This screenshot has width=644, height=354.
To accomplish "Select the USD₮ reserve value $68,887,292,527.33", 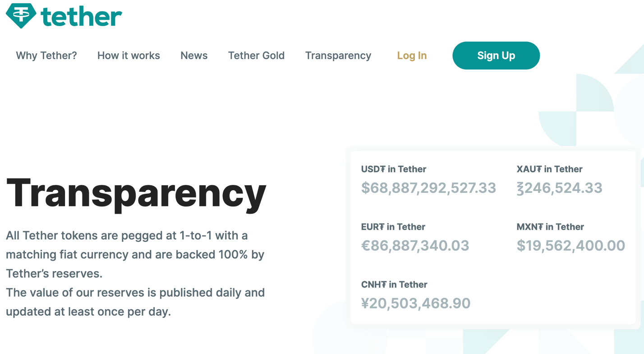I will click(x=428, y=187).
